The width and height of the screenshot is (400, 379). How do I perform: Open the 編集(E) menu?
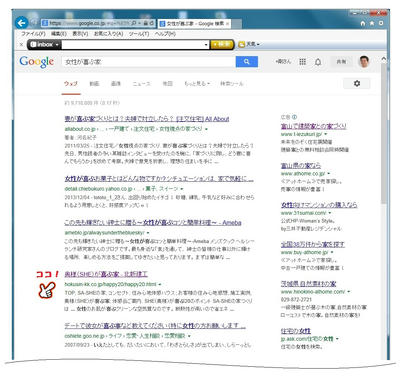59,34
